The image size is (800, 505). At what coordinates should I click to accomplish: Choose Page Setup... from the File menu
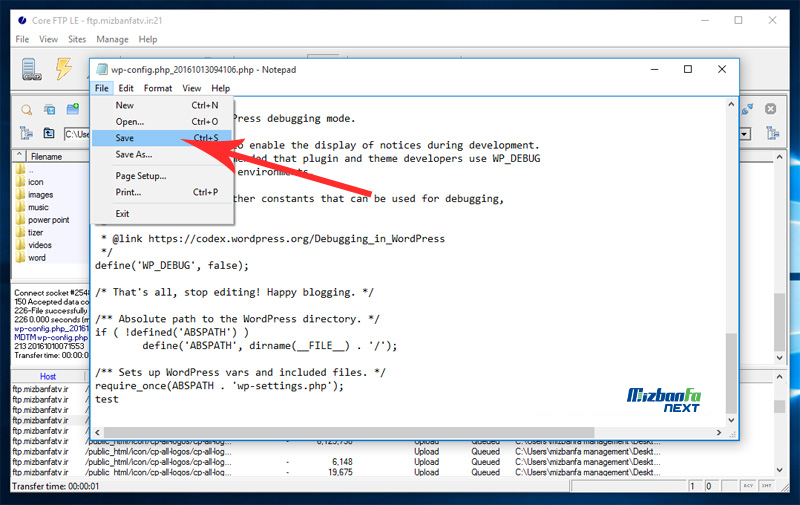point(162,175)
